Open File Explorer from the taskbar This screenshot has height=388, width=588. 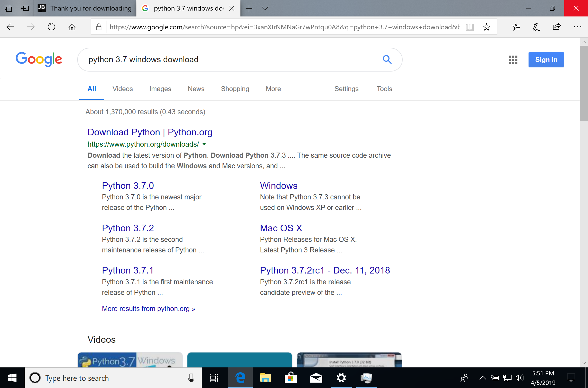tap(265, 378)
